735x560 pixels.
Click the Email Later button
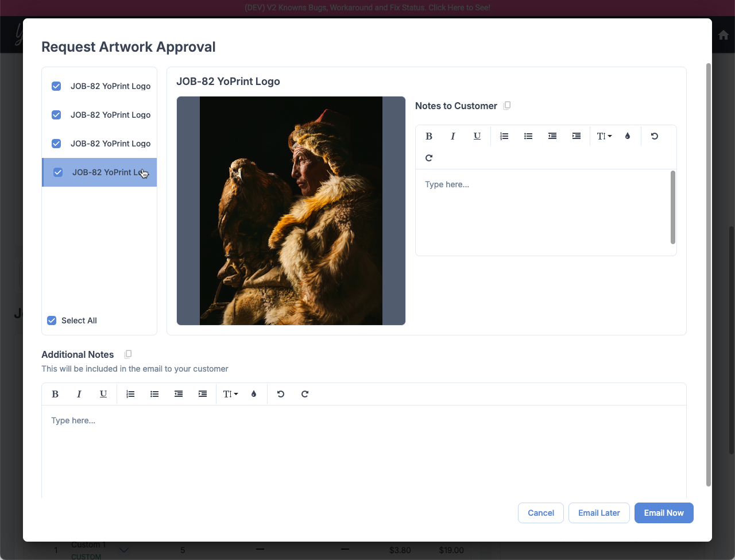pos(599,513)
